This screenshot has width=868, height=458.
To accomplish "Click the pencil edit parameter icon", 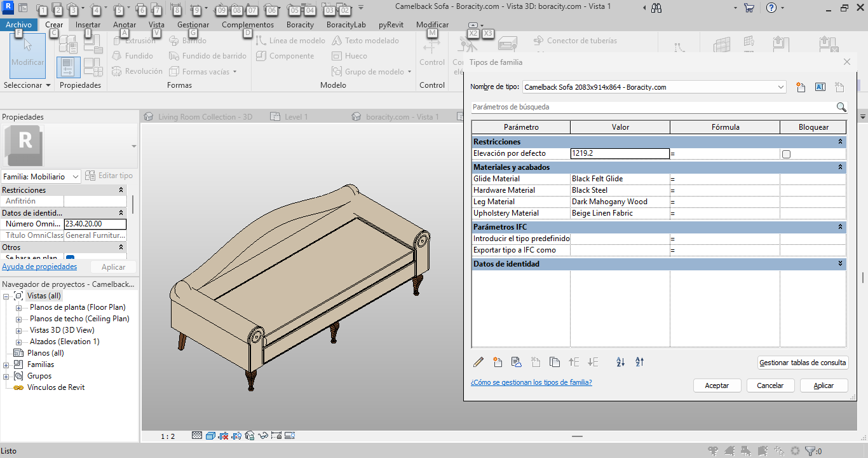I will pyautogui.click(x=478, y=362).
